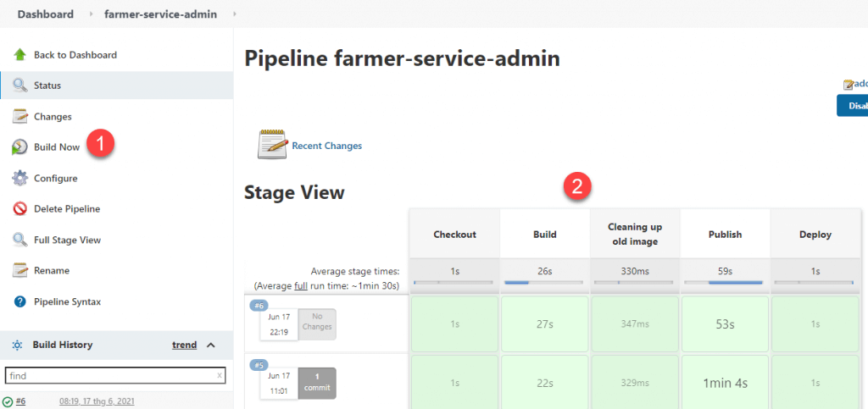This screenshot has height=409, width=868.
Task: Click the Cleaning up old image header
Action: pyautogui.click(x=635, y=235)
